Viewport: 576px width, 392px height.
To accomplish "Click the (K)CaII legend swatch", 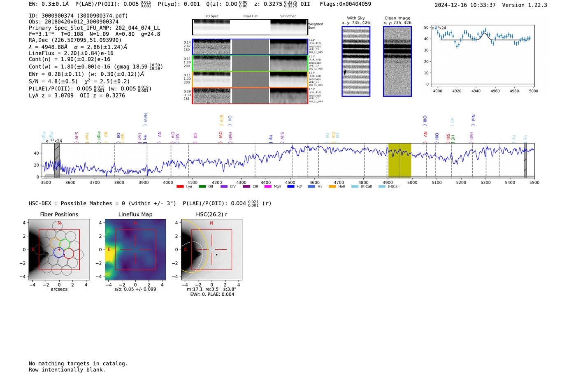I will [355, 187].
